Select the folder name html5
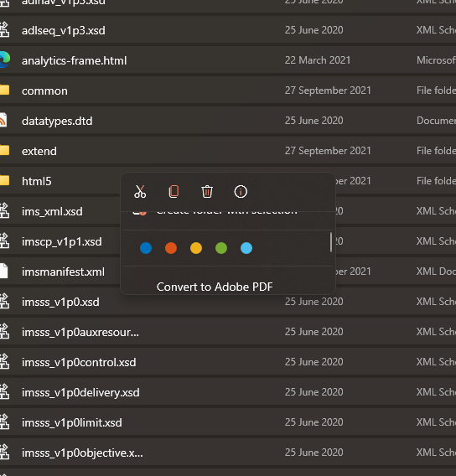The image size is (456, 476). pyautogui.click(x=36, y=181)
